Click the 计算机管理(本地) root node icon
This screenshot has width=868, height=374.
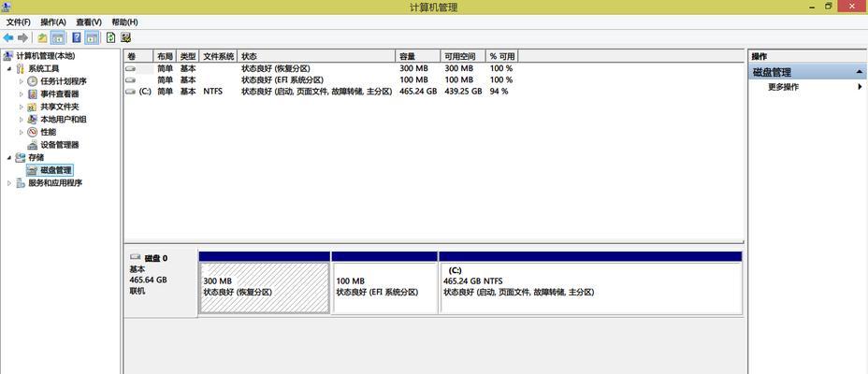(8, 56)
